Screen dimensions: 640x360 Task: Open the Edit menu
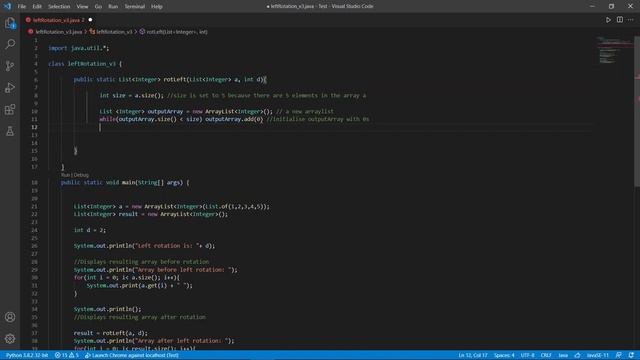tap(37, 7)
